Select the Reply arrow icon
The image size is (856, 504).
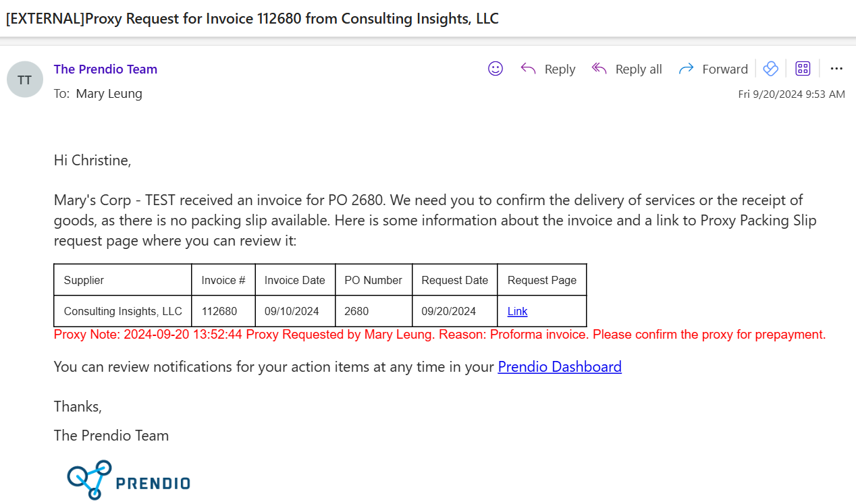[527, 69]
